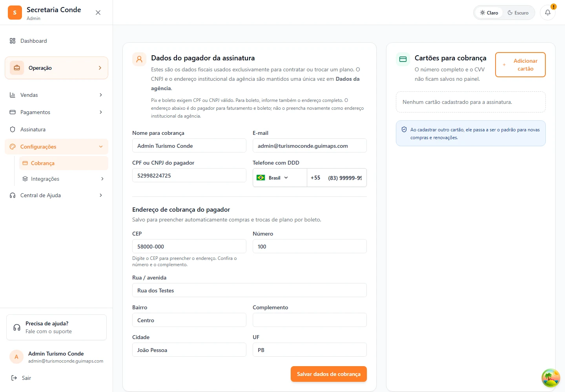Open the Integrações submenu item

pos(64,179)
